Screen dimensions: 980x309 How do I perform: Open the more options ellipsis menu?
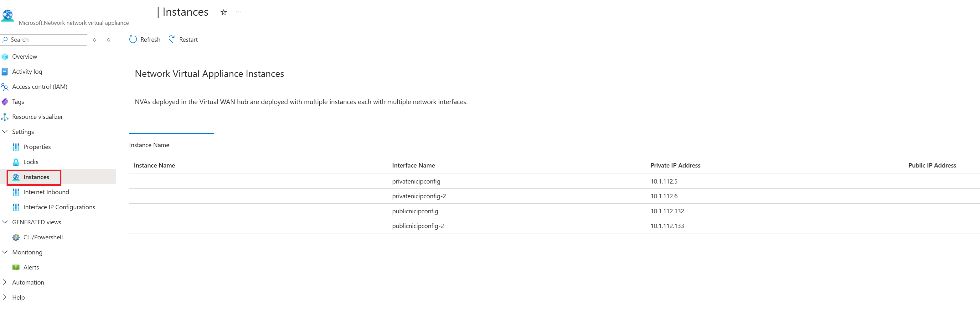pyautogui.click(x=239, y=12)
